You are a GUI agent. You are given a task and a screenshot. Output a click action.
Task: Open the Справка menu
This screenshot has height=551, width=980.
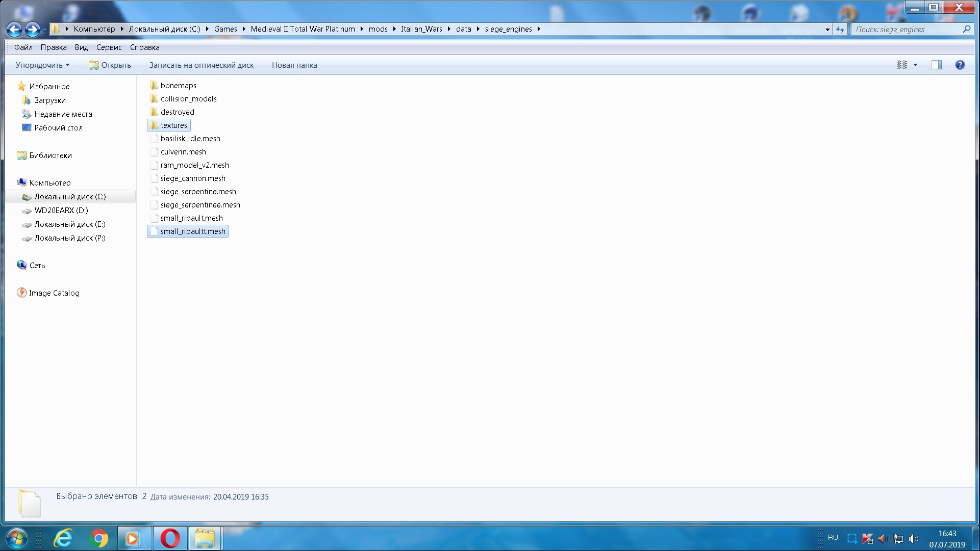pos(145,47)
